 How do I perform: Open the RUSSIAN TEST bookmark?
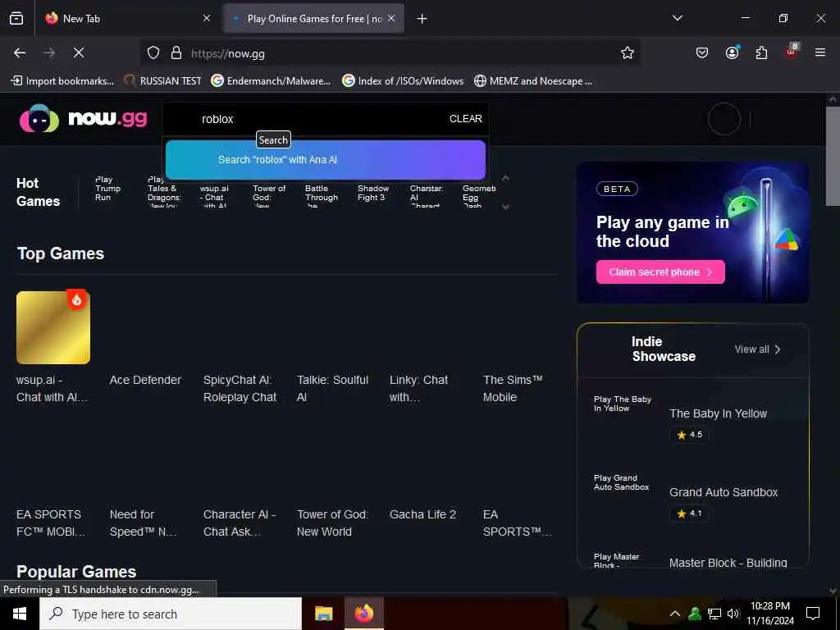(x=163, y=81)
